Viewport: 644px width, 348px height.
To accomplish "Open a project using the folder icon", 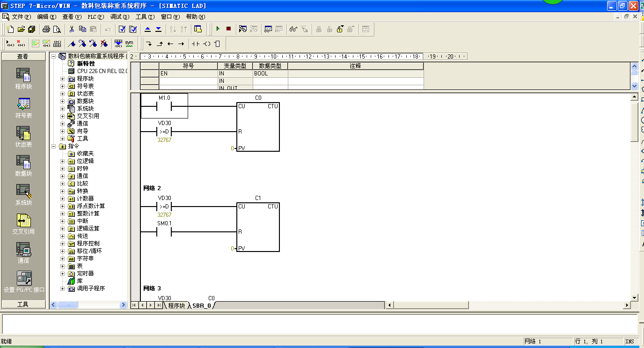I will point(21,29).
